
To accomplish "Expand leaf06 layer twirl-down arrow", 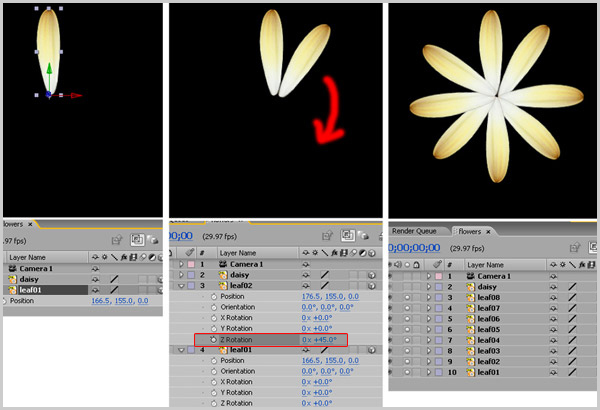I will click(429, 319).
